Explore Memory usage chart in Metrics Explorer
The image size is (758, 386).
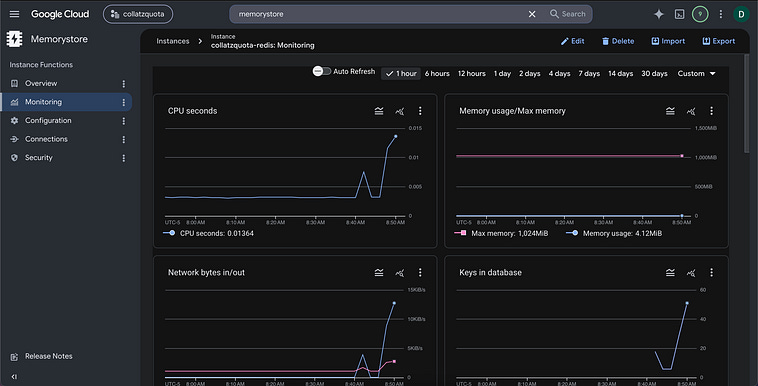[x=691, y=111]
